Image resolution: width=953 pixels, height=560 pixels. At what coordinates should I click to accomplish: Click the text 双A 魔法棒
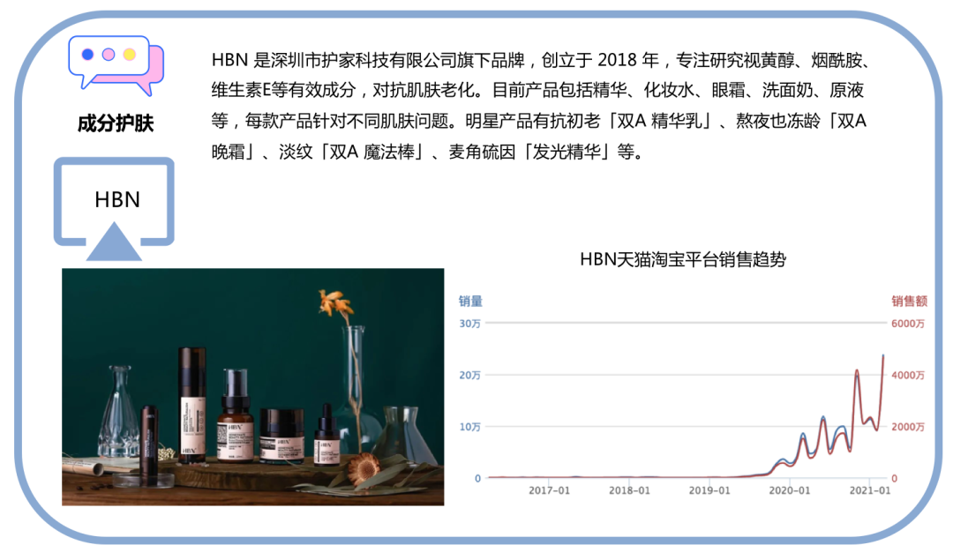pyautogui.click(x=372, y=151)
